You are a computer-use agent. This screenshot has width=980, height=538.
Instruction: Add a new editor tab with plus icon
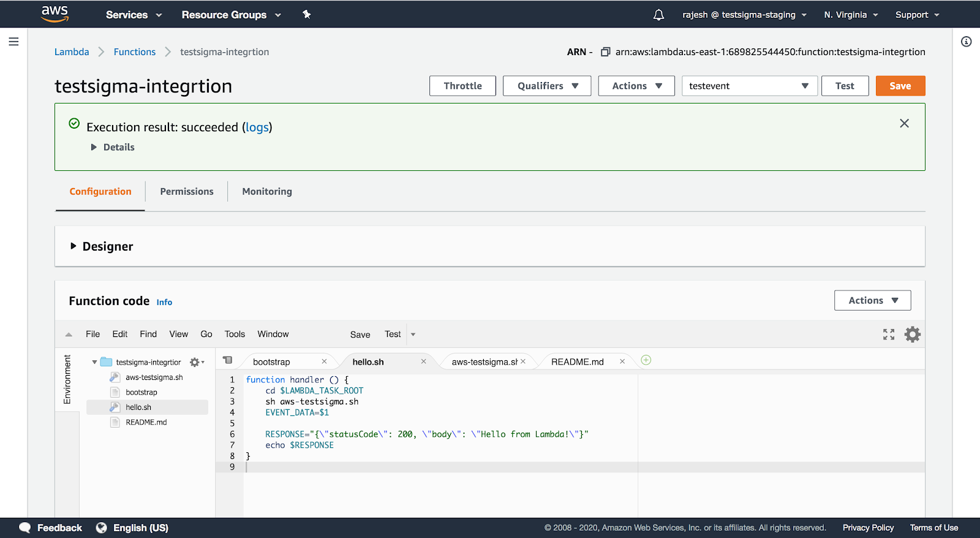[646, 360]
